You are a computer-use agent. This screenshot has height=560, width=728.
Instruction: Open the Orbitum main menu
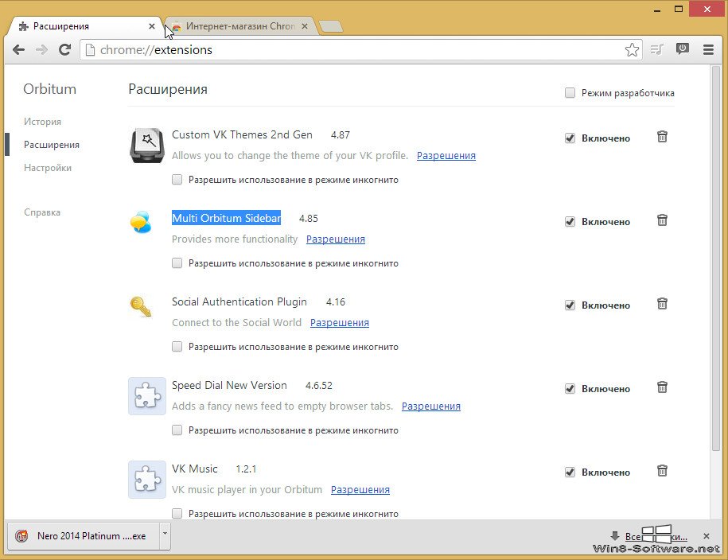708,49
